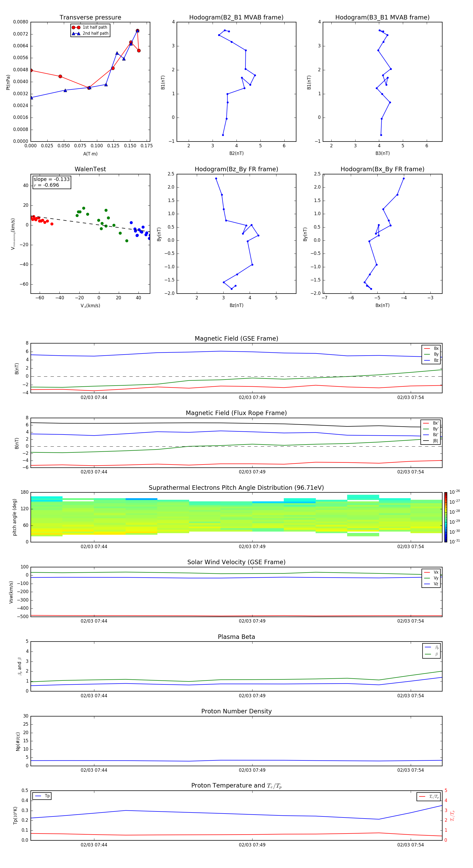Click the 'Hodogram(Bz_By FR frame)' title
The image size is (473, 868).
pos(236,169)
